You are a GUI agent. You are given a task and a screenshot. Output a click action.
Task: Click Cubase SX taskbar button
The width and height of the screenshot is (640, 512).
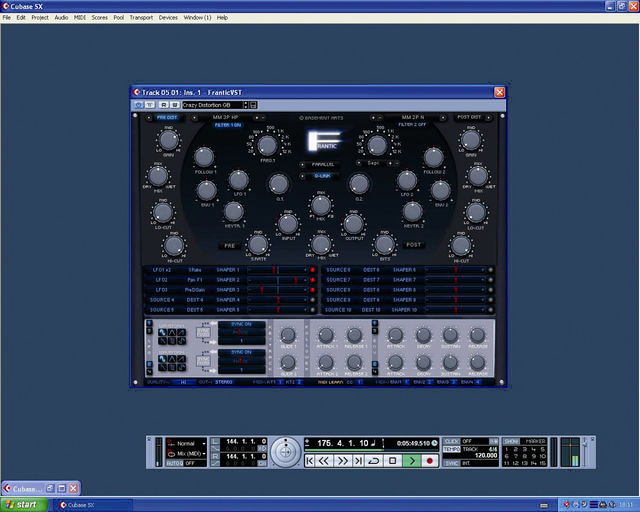[93, 505]
